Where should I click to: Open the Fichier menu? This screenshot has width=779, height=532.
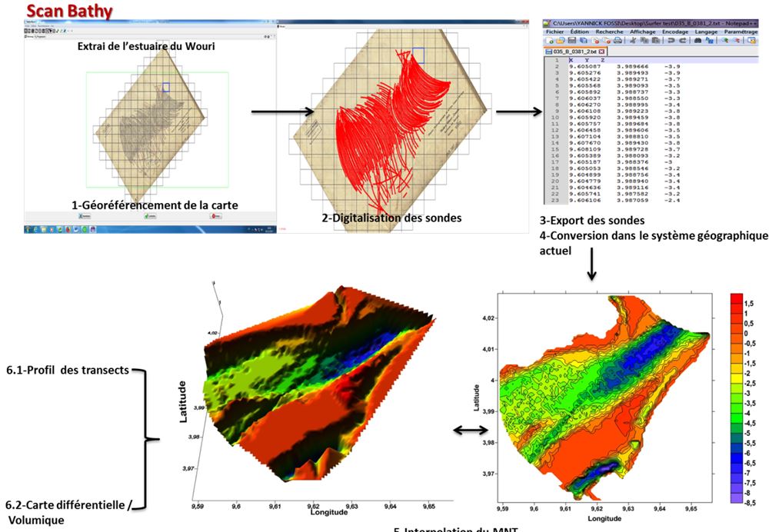(555, 32)
